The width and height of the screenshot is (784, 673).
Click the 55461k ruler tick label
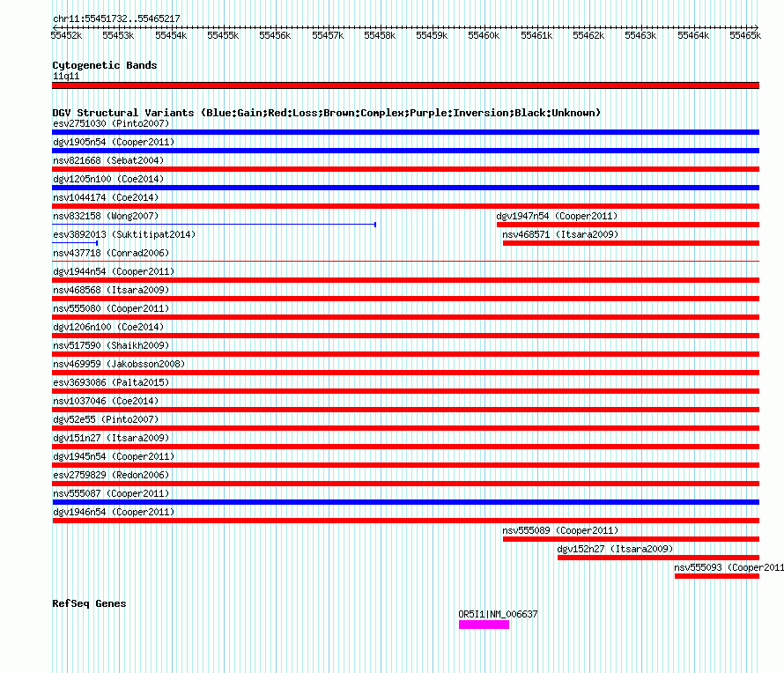coord(536,35)
